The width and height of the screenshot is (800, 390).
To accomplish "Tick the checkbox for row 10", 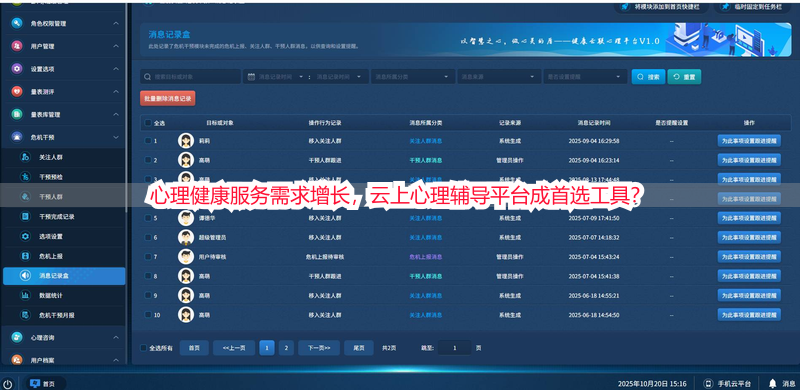I will (x=148, y=314).
